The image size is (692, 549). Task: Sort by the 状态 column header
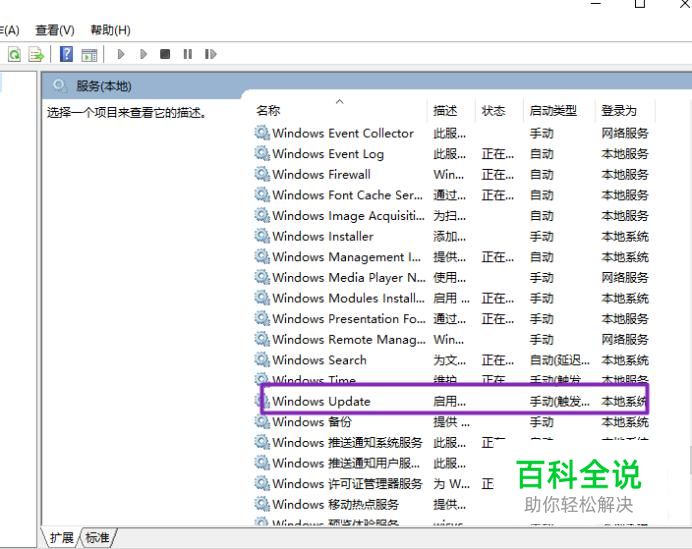pos(493,110)
